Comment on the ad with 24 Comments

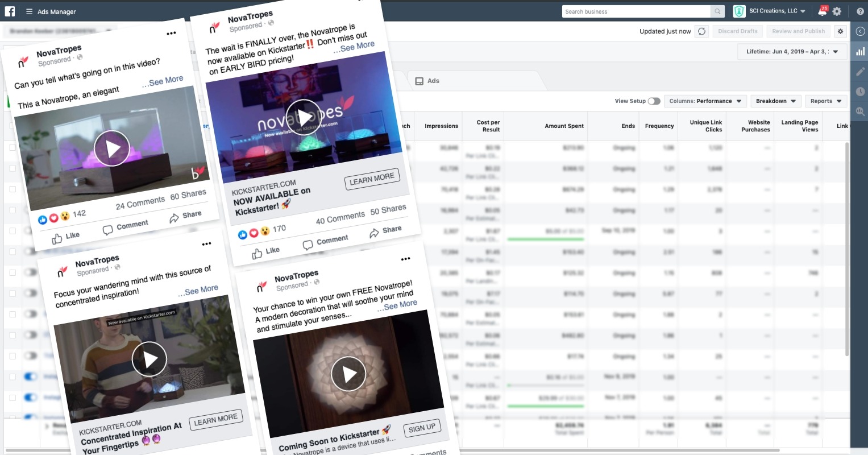point(126,226)
